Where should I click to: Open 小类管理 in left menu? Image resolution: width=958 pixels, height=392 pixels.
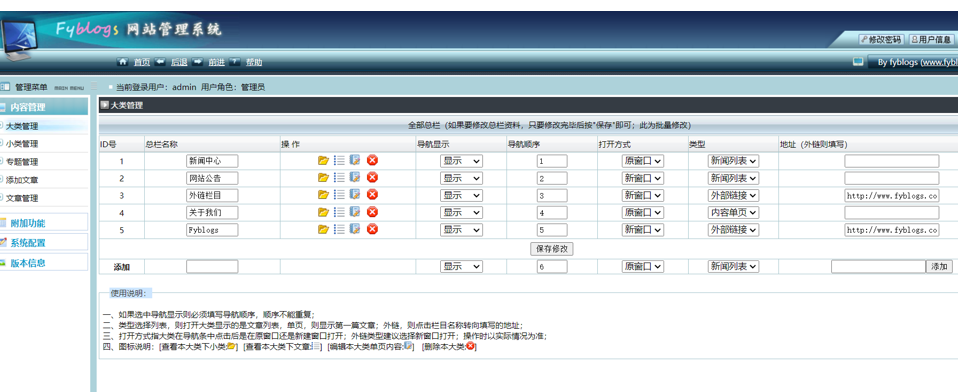tap(22, 144)
